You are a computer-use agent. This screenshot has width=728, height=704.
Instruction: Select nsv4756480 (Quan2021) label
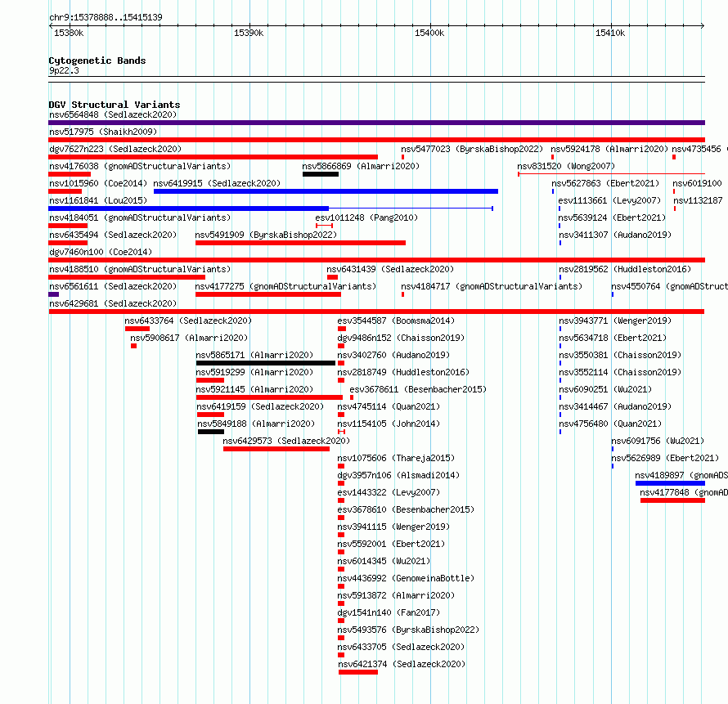pyautogui.click(x=610, y=424)
